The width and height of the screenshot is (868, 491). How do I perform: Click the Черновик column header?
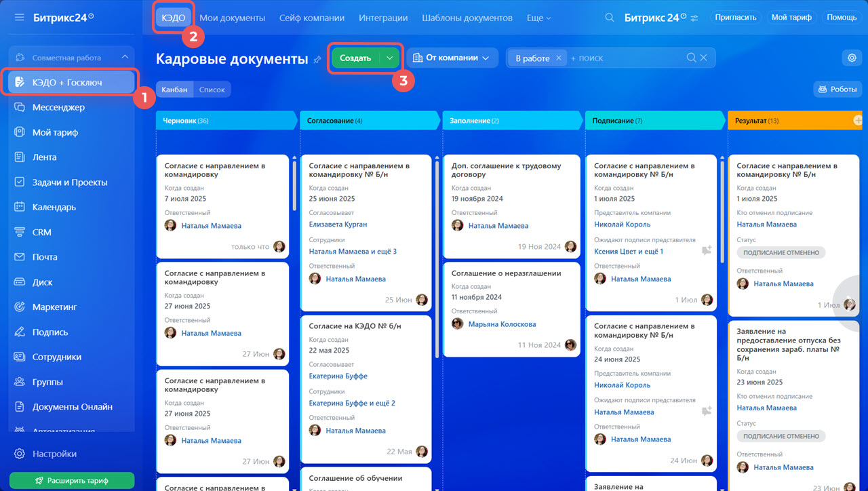(x=227, y=120)
